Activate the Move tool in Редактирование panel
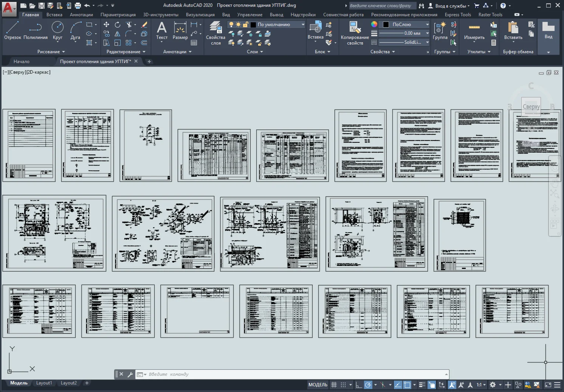Screen dimensions: 564x392 pos(107,25)
